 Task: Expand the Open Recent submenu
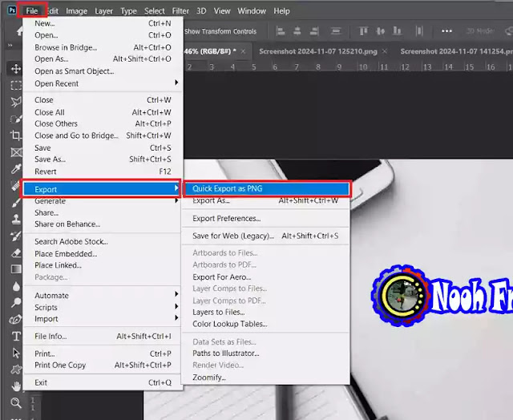[102, 83]
